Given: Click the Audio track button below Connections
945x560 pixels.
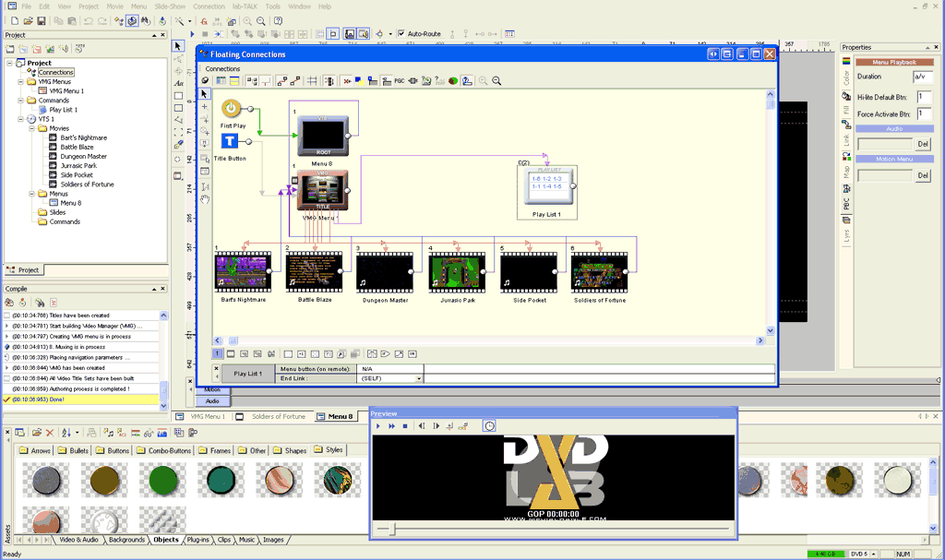Looking at the screenshot, I should (x=213, y=401).
